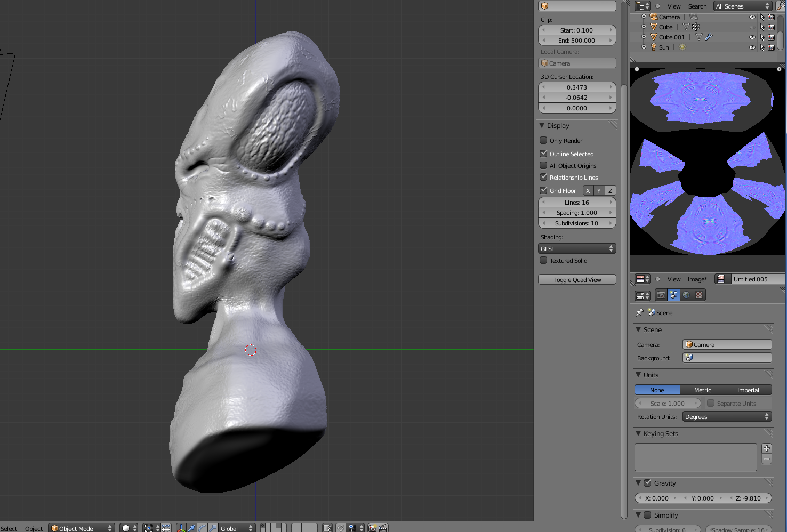Screen dimensions: 787x532
Task: Open viewport shading sphere selector
Action: [129, 528]
